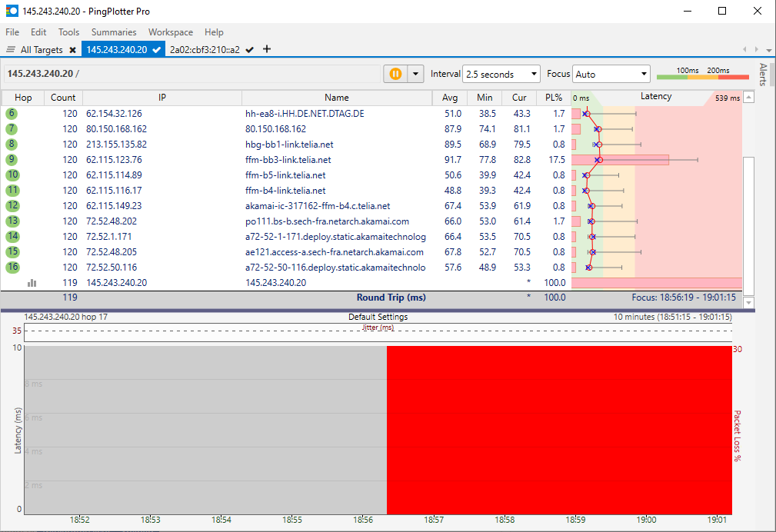776x532 pixels.
Task: Select IP 62.154.32.126
Action: click(114, 114)
